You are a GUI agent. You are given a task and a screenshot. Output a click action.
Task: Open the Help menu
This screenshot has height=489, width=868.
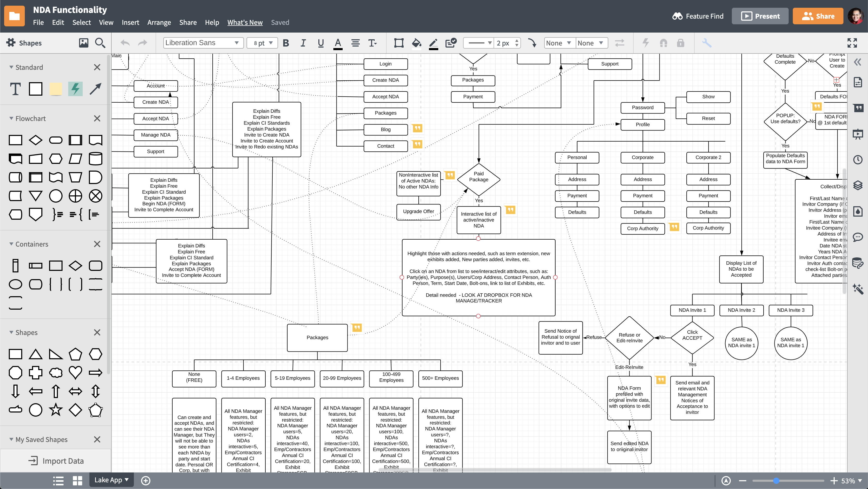212,22
